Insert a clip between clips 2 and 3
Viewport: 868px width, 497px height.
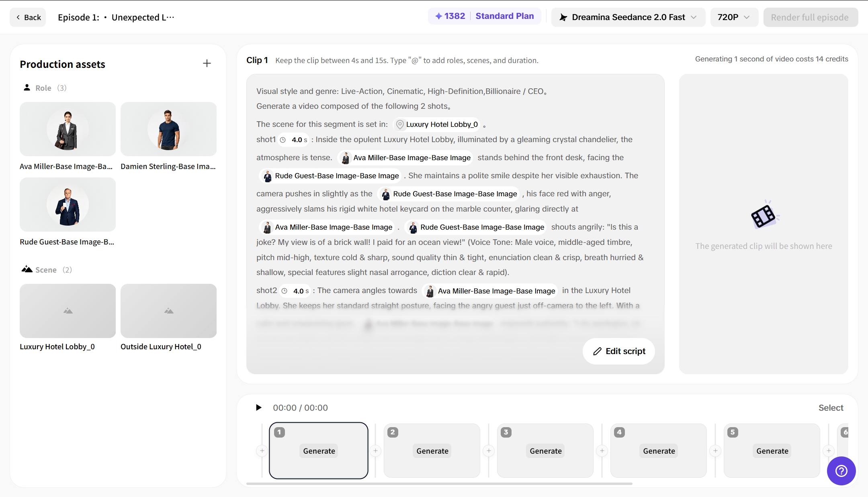489,451
